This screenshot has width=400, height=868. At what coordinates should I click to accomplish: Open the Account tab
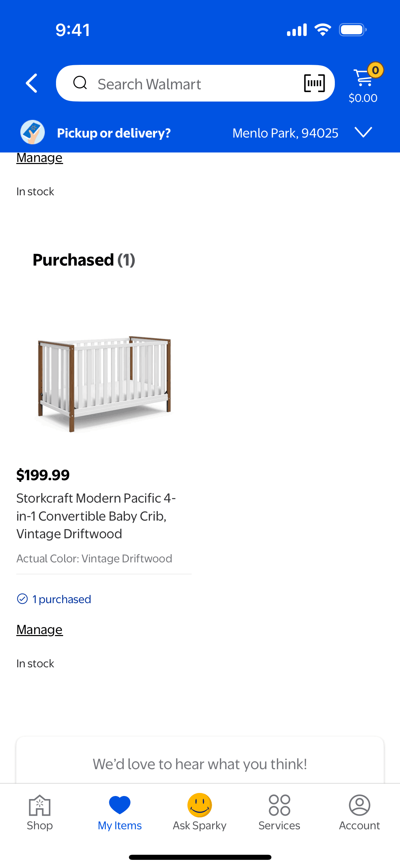[359, 812]
